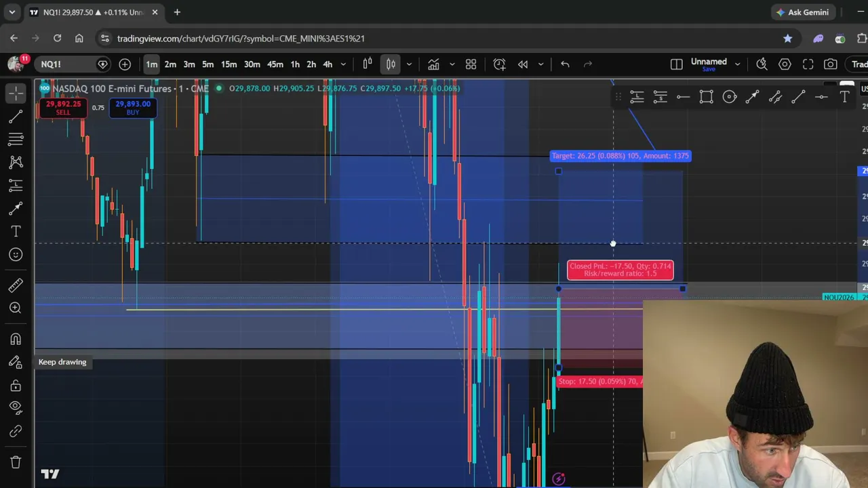This screenshot has height=488, width=868.
Task: Open a new browser tab
Action: (177, 12)
